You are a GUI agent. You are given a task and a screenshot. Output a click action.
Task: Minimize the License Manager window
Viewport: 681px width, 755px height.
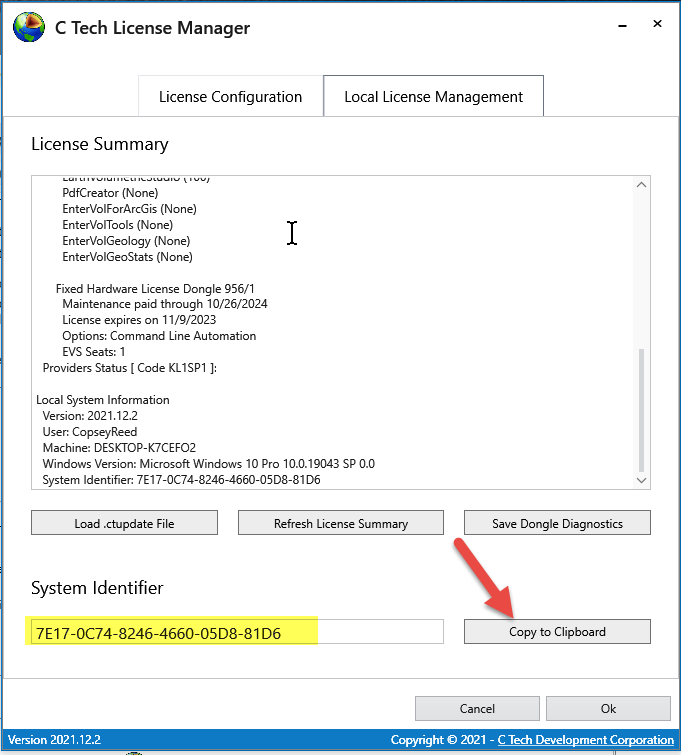pyautogui.click(x=622, y=25)
